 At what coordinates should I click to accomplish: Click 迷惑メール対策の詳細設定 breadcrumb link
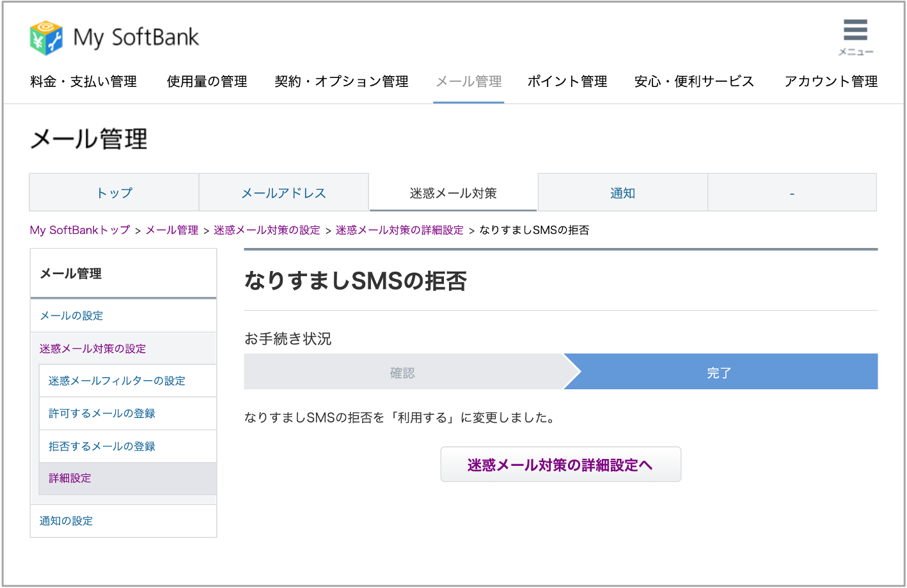pyautogui.click(x=399, y=230)
